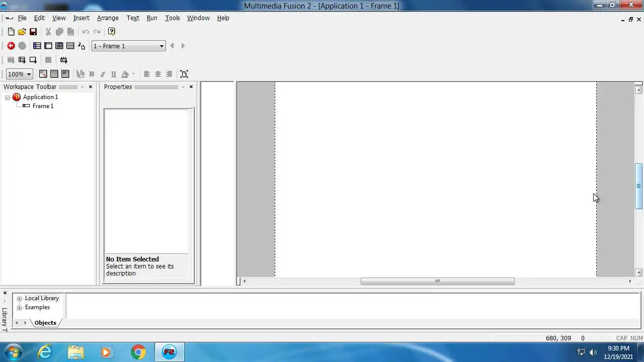This screenshot has width=644, height=362.
Task: Toggle Underline text formatting
Action: [x=114, y=74]
